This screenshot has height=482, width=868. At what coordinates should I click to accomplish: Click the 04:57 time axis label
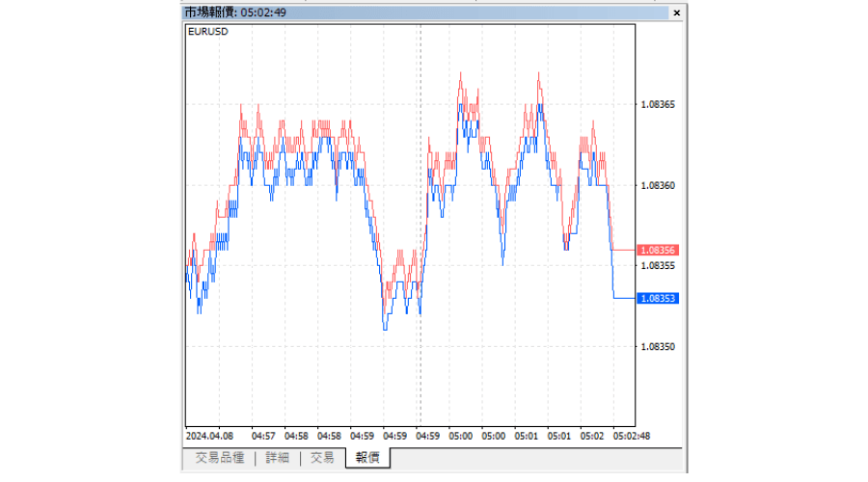click(x=262, y=435)
